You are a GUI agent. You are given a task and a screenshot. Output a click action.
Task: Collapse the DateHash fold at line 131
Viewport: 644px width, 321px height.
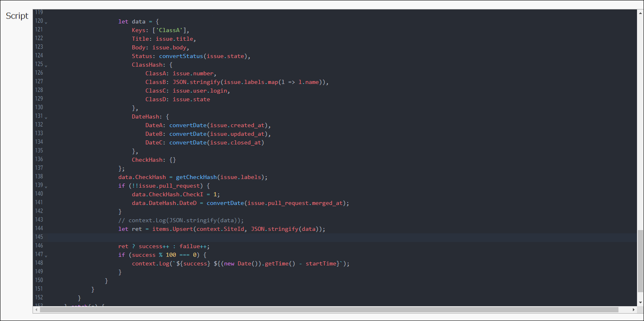(46, 117)
